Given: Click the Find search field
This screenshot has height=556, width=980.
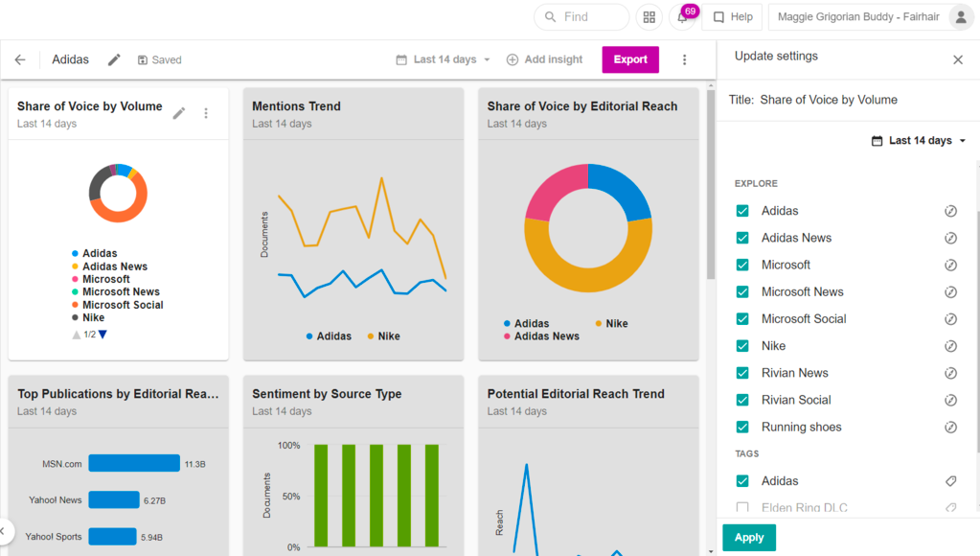Looking at the screenshot, I should [x=581, y=17].
